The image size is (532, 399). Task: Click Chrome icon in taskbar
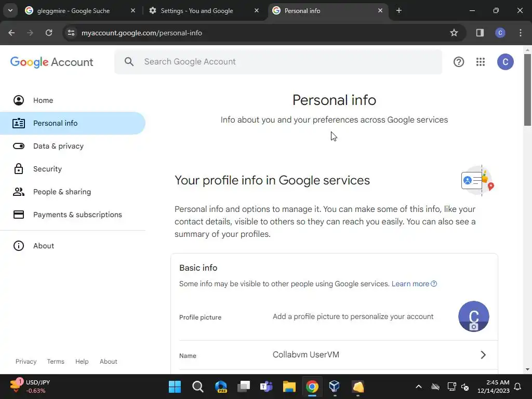tap(312, 387)
